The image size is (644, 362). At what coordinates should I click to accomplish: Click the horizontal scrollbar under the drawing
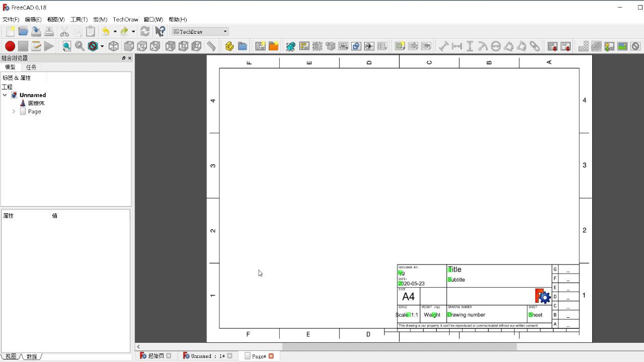click(400, 347)
